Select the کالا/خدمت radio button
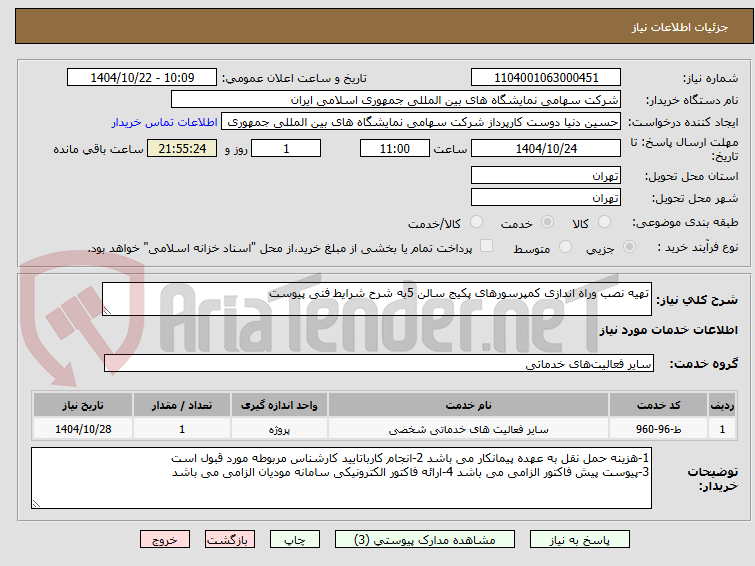 [x=476, y=222]
